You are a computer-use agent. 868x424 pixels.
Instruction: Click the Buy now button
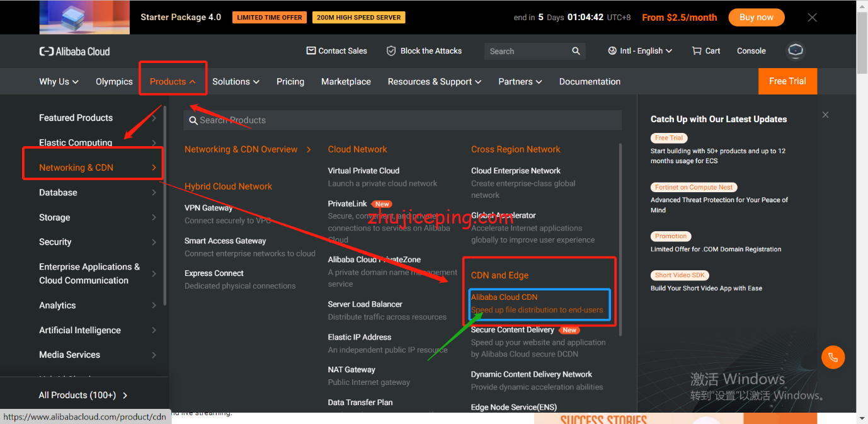pyautogui.click(x=757, y=18)
